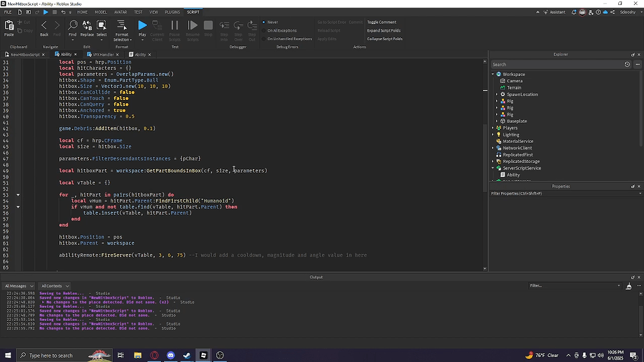Click the Stop test icon

point(208,26)
